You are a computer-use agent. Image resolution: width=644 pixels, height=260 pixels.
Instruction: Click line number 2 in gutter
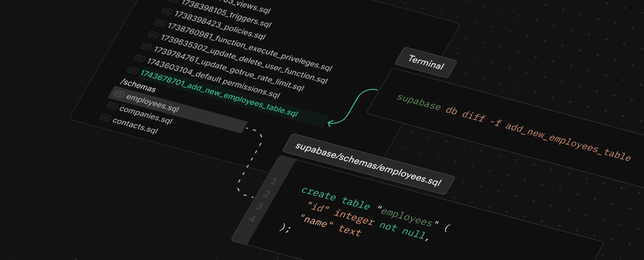266,194
